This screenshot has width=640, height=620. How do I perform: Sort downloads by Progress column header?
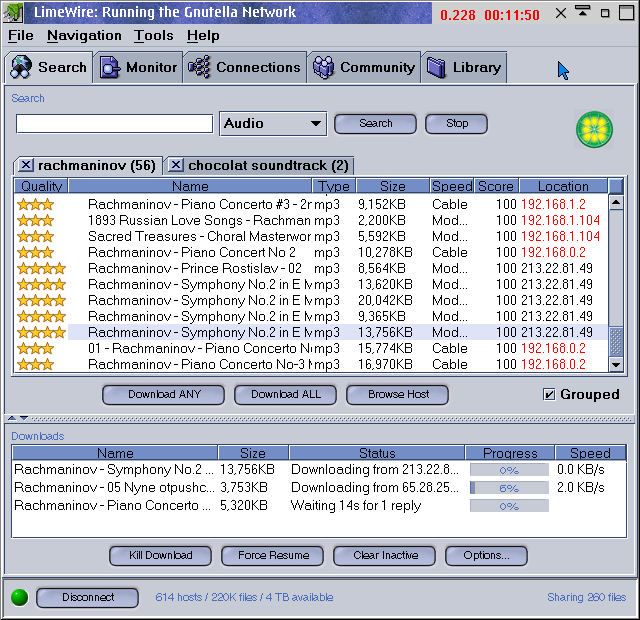pyautogui.click(x=510, y=453)
